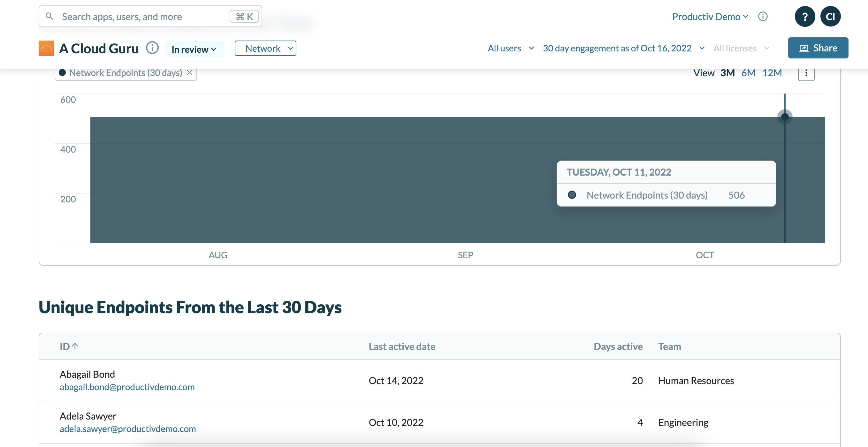The width and height of the screenshot is (868, 447).
Task: Click the info icon beside Productiv Demo
Action: click(x=763, y=16)
